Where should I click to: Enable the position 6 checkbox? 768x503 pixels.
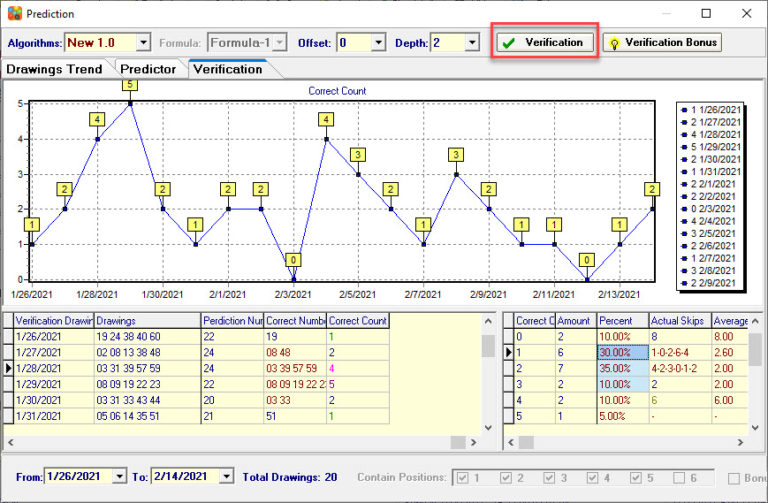point(679,478)
